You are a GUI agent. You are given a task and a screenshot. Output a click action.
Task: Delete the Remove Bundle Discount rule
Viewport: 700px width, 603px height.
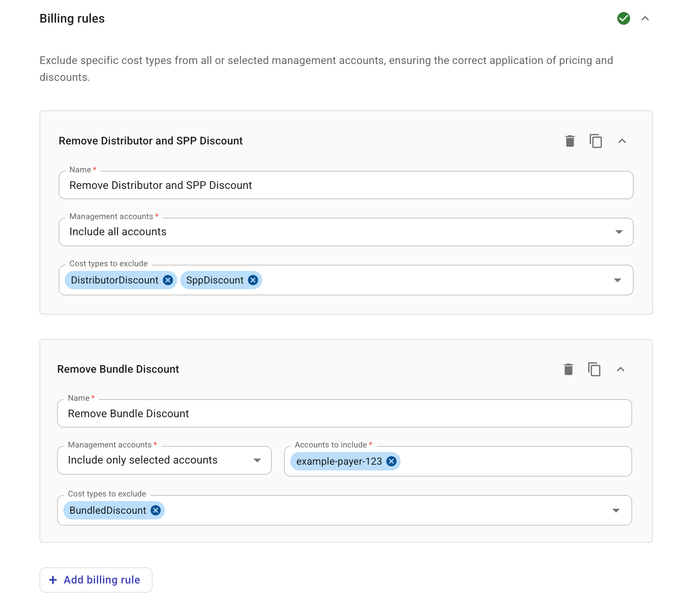[569, 369]
